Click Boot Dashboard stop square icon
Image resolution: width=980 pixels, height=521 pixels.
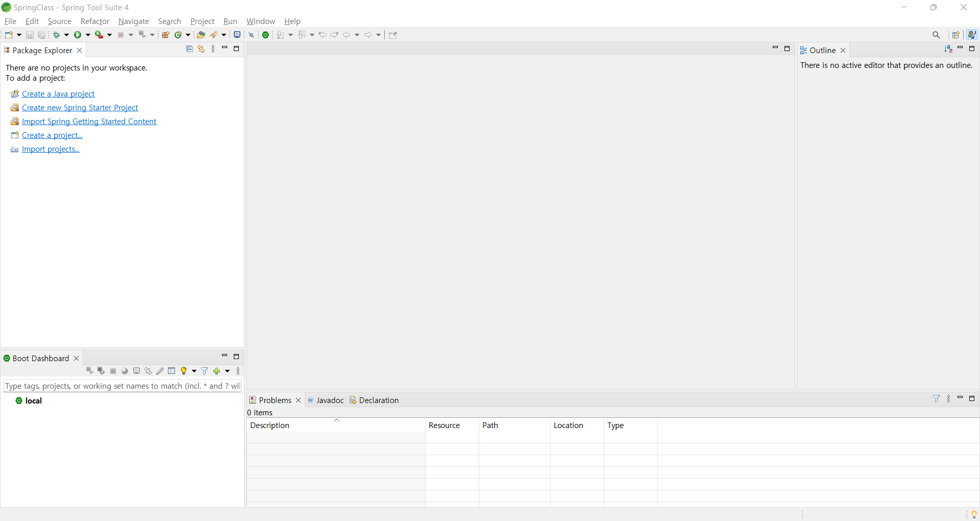click(x=113, y=371)
